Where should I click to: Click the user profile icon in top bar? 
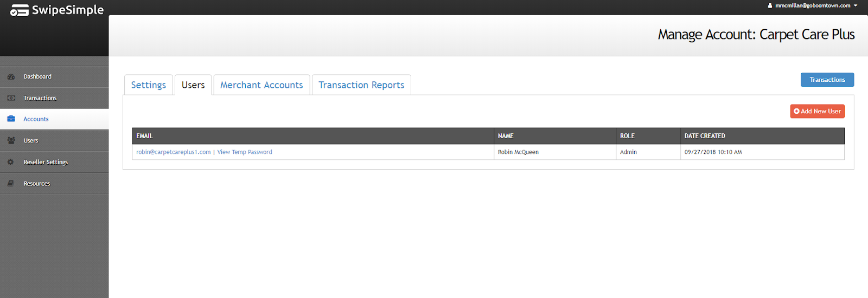coord(770,5)
